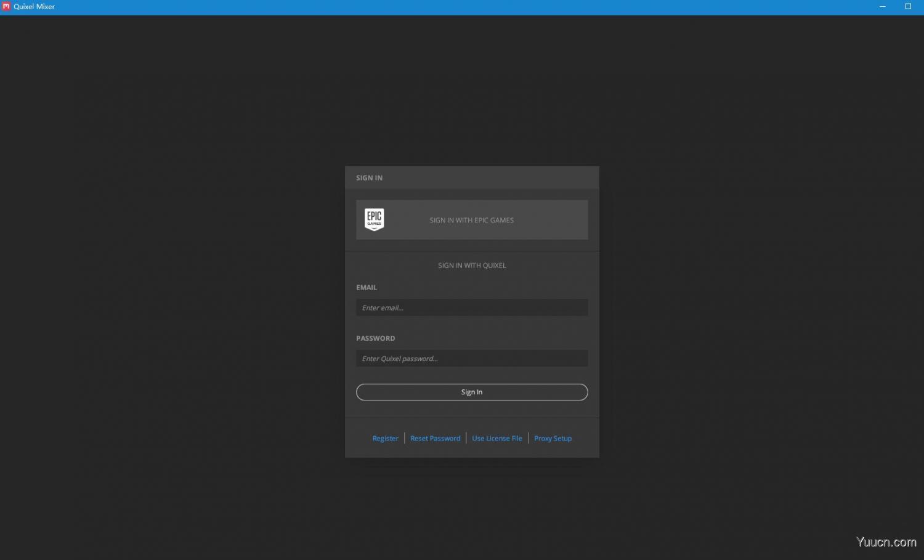The image size is (924, 560).
Task: Click the SIGN IN panel heading
Action: point(369,178)
